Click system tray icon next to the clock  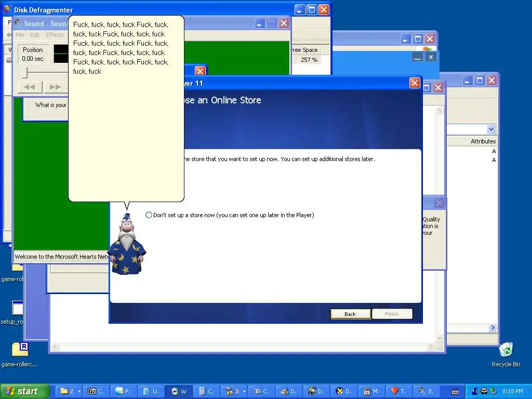tap(493, 391)
